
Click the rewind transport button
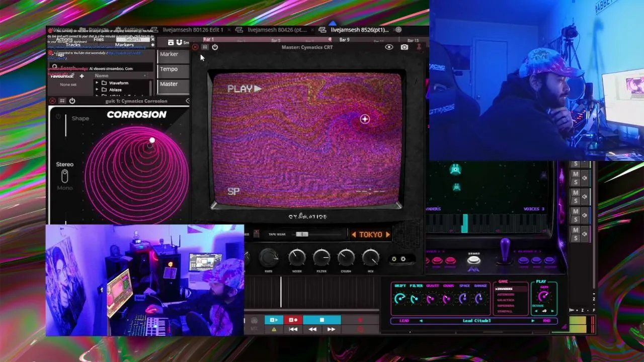coord(312,329)
